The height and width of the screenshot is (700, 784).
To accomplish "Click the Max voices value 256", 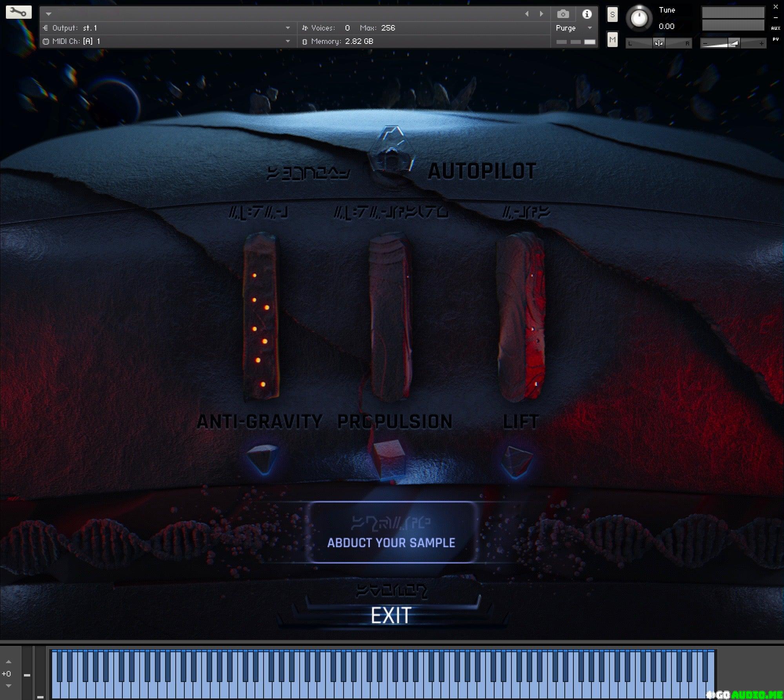I will pos(387,28).
